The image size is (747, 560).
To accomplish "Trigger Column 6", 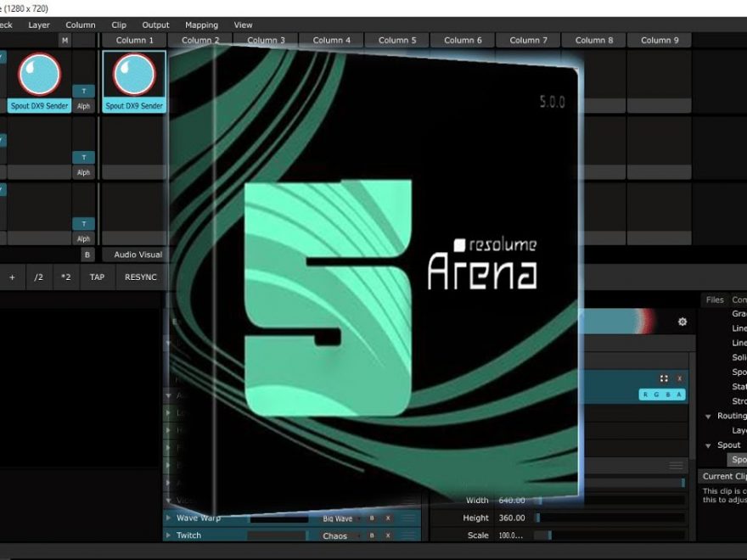I will point(463,41).
